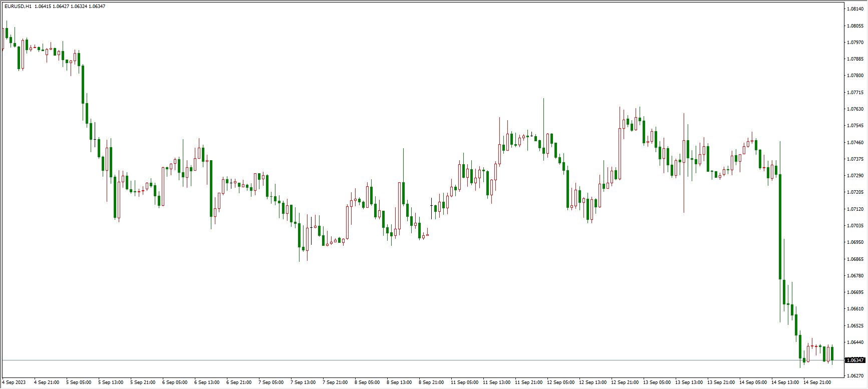Click the 14 Sep 05:00 time label
Viewport: 868px width, 389px height.
tap(753, 382)
